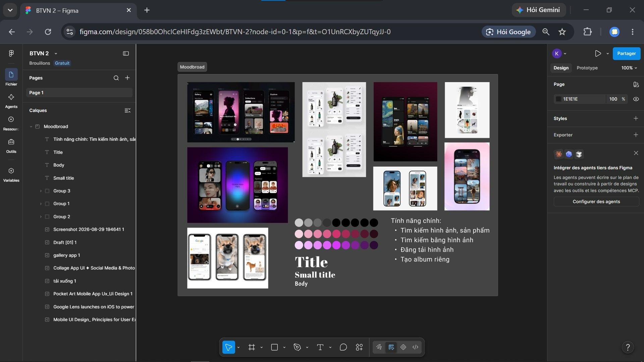Click the present play button
Image resolution: width=644 pixels, height=362 pixels.
coord(598,53)
